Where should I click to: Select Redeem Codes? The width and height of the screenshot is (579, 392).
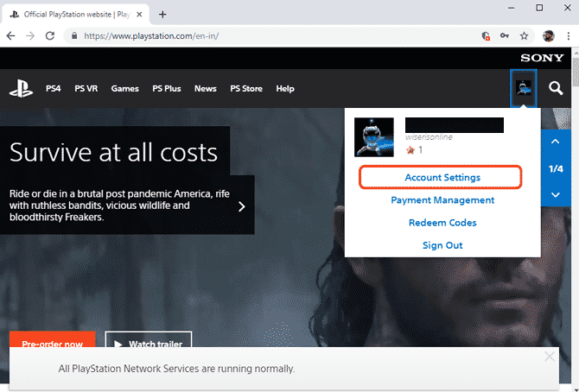442,223
